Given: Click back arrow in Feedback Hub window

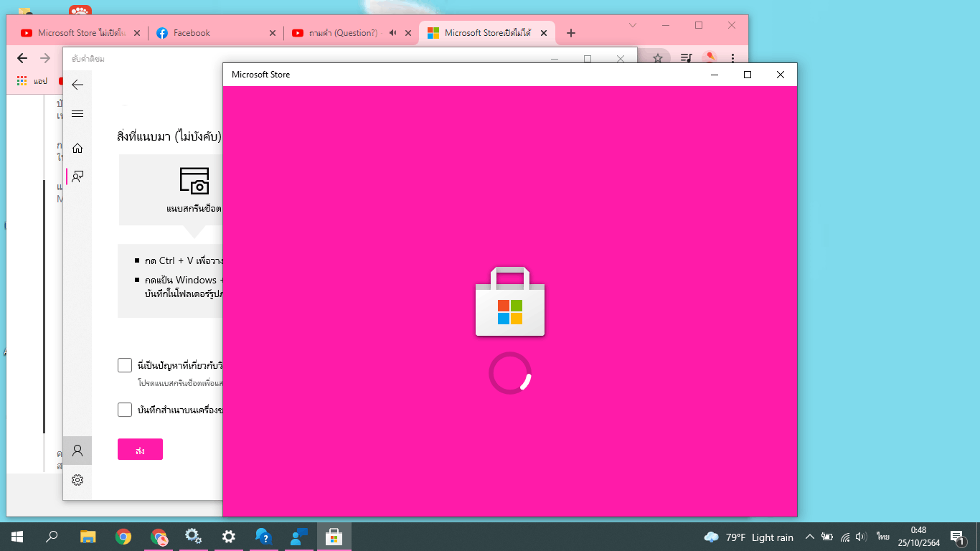Looking at the screenshot, I should (77, 85).
